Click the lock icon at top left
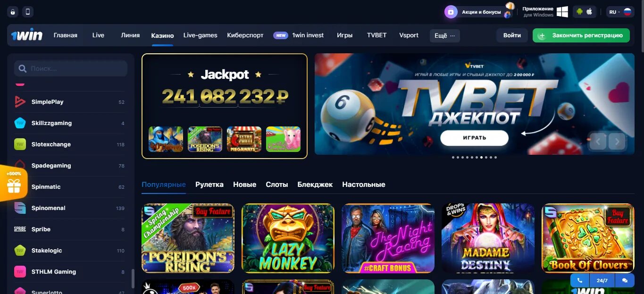644x294 pixels. 13,12
